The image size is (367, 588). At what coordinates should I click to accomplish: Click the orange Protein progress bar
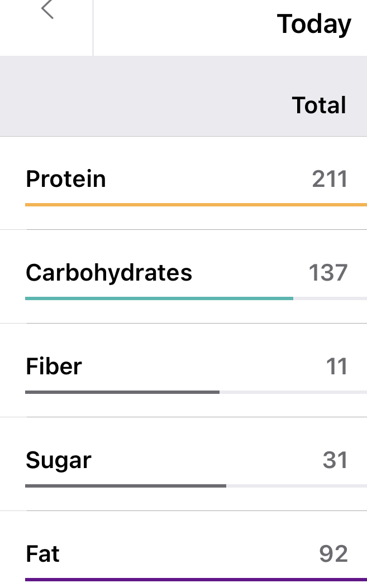point(196,205)
